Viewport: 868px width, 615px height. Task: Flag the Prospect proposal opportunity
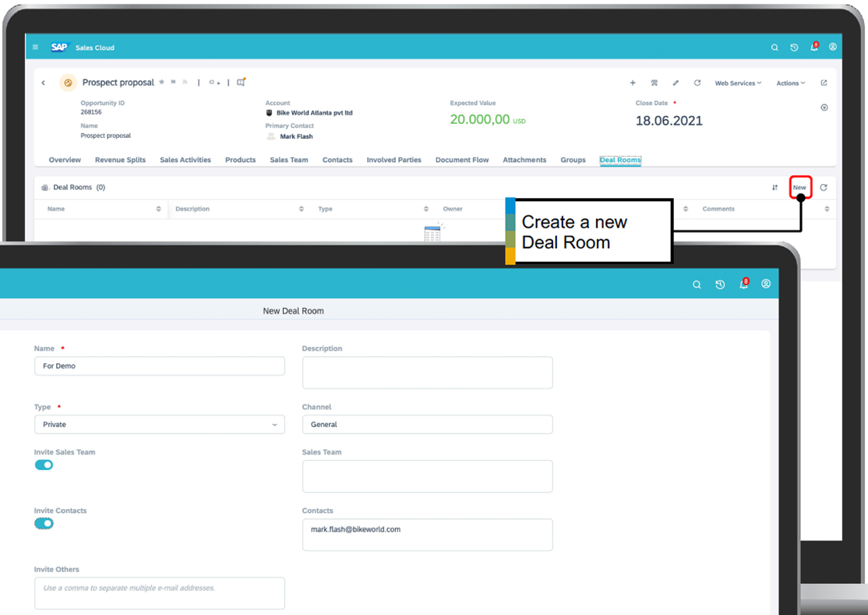click(173, 82)
